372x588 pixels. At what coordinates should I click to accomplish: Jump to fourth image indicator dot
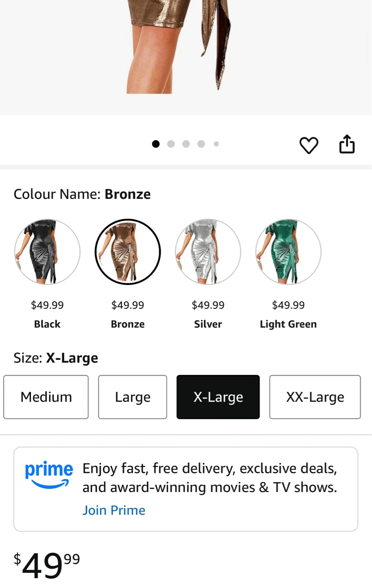(201, 144)
